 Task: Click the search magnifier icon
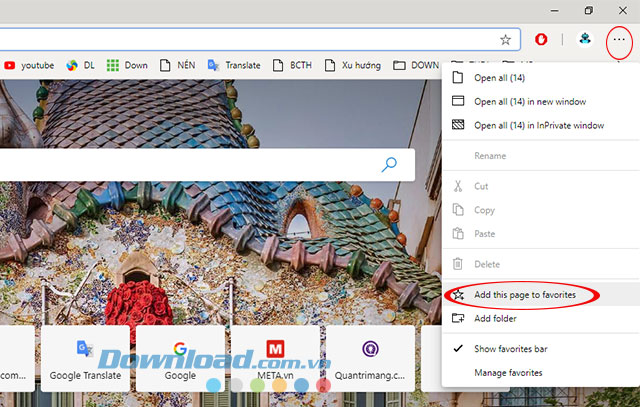pos(389,165)
